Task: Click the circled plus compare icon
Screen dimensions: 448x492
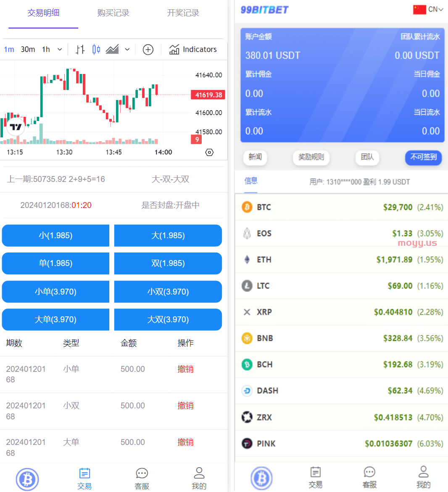Action: click(x=148, y=50)
